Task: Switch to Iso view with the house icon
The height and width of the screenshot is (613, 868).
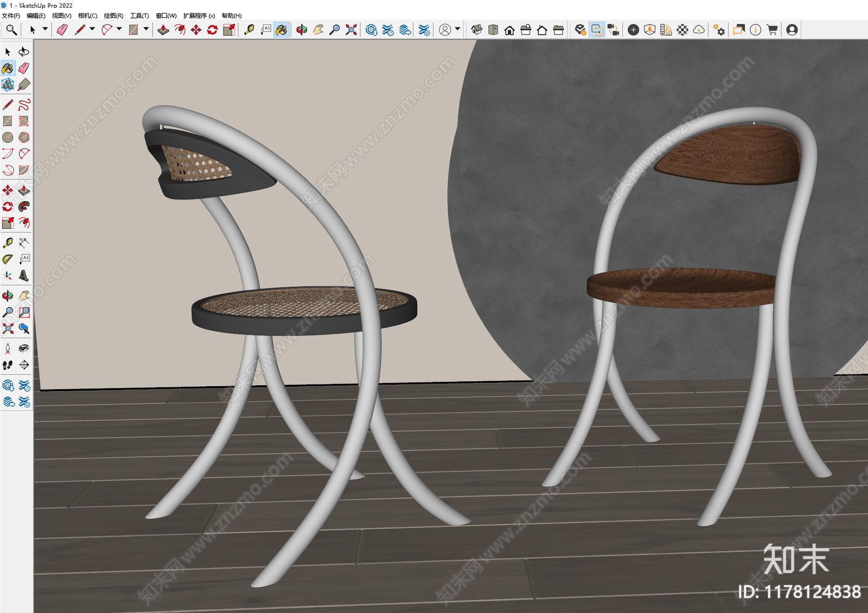Action: click(477, 30)
